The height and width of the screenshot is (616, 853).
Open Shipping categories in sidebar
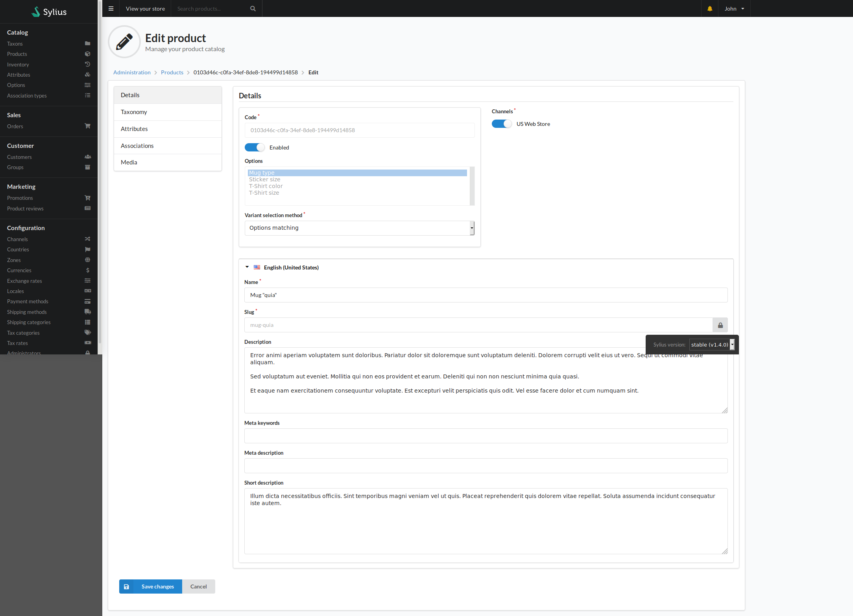pyautogui.click(x=29, y=322)
